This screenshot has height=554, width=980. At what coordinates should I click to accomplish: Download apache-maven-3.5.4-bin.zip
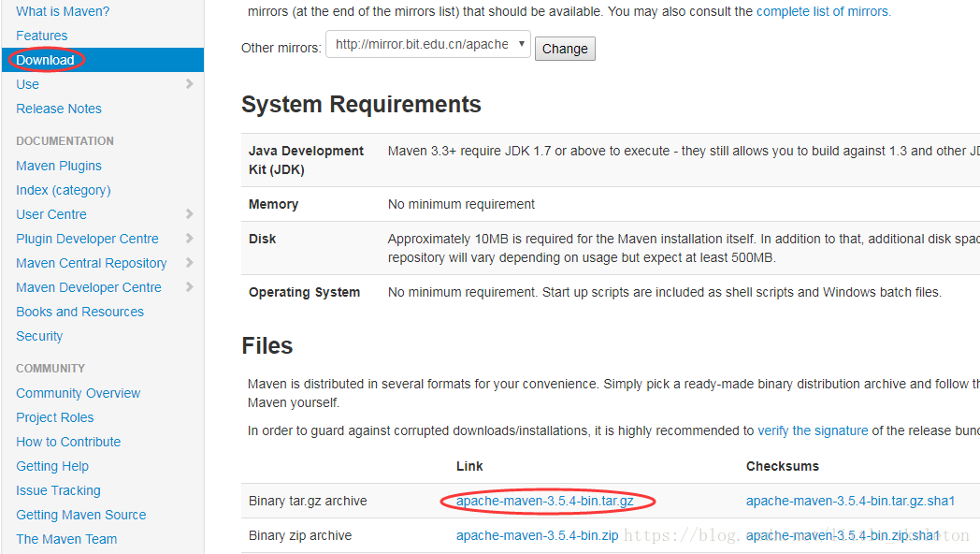pos(537,536)
